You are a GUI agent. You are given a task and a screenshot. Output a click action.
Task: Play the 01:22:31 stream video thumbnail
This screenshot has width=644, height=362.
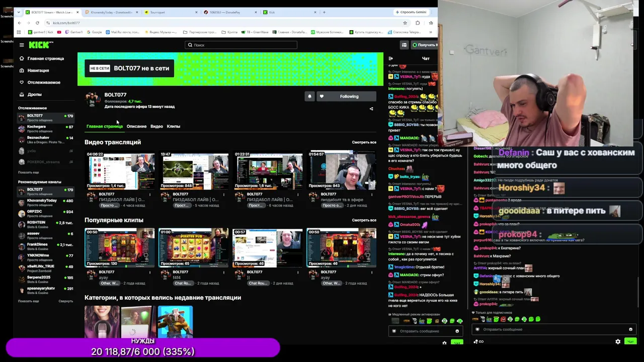click(x=268, y=170)
